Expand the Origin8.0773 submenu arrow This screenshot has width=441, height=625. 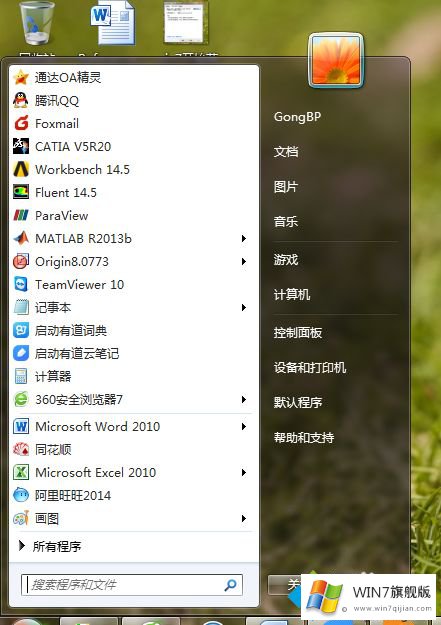(244, 261)
